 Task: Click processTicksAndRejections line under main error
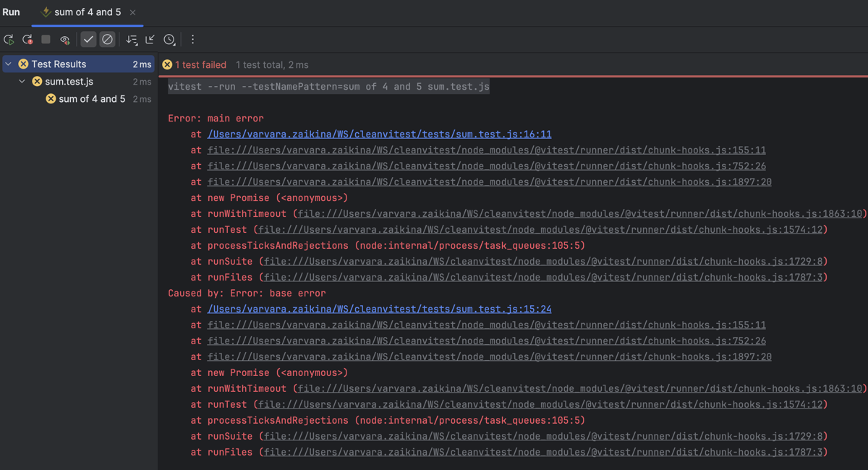click(388, 246)
